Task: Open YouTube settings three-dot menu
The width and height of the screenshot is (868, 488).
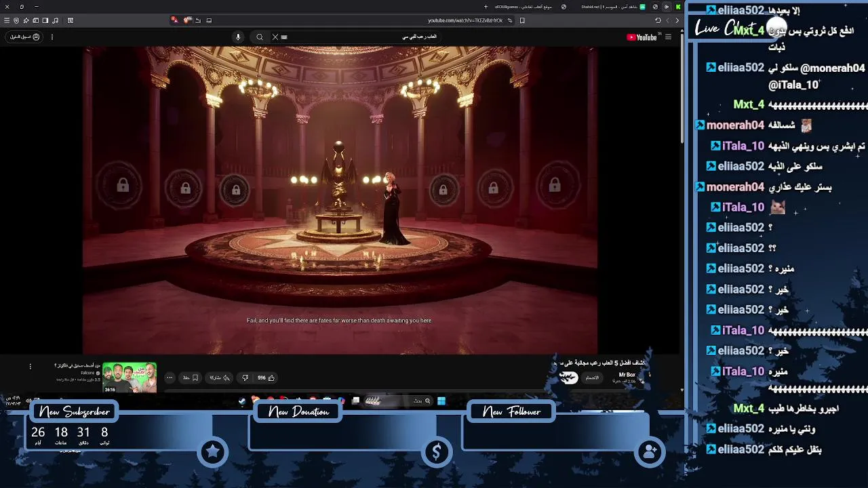Action: pos(52,37)
